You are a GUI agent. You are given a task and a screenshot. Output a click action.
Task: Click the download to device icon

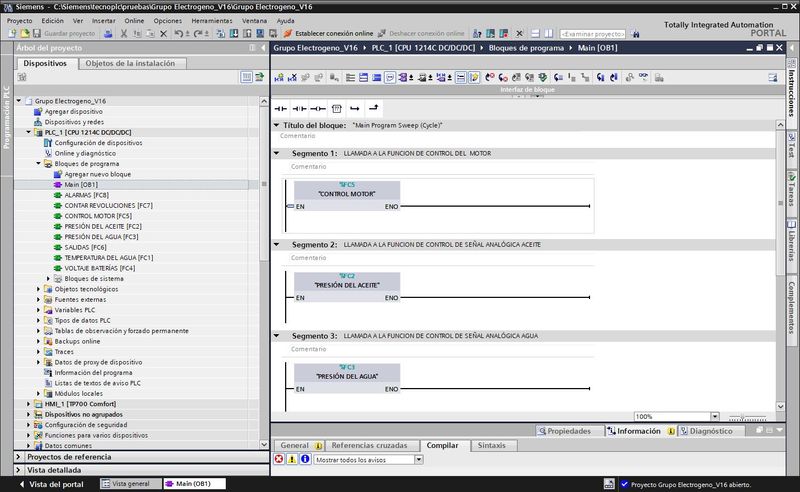click(234, 34)
